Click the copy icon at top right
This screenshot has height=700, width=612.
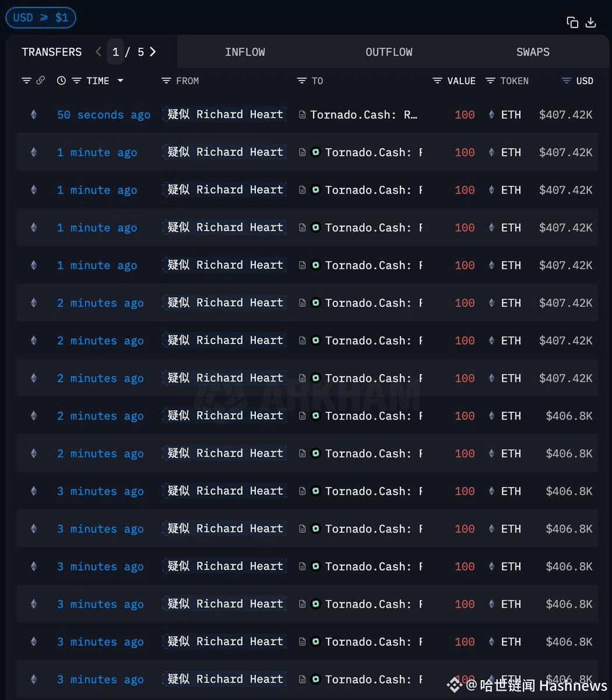pyautogui.click(x=572, y=22)
